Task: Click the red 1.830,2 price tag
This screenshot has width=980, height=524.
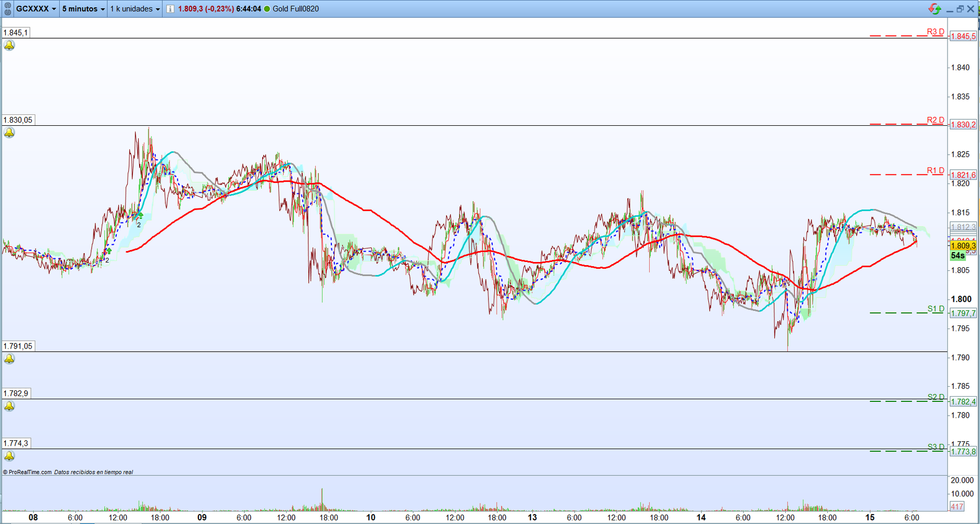Action: point(963,125)
